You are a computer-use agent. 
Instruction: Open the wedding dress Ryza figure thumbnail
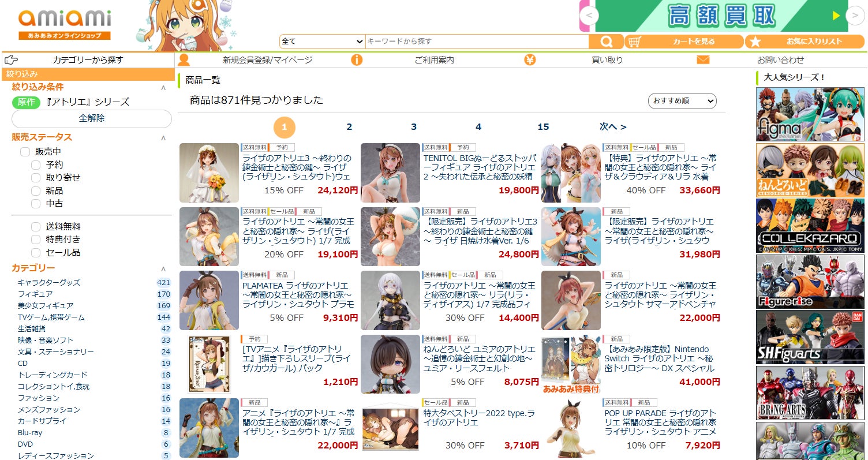[x=209, y=173]
